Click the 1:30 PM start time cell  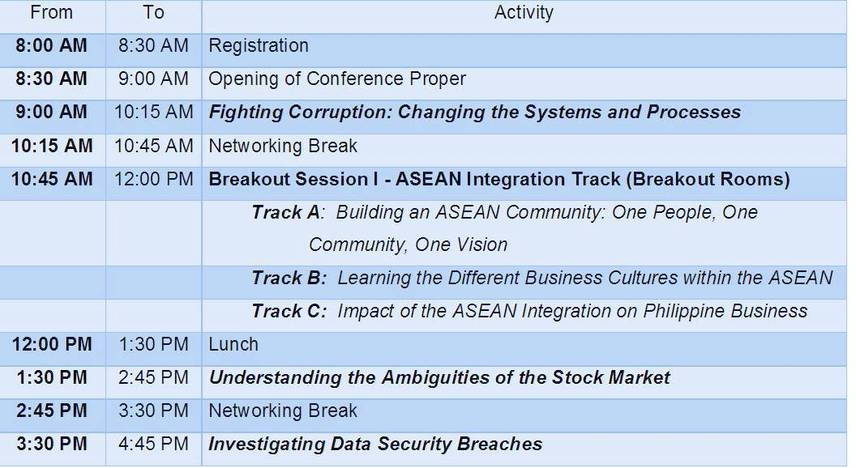[52, 378]
